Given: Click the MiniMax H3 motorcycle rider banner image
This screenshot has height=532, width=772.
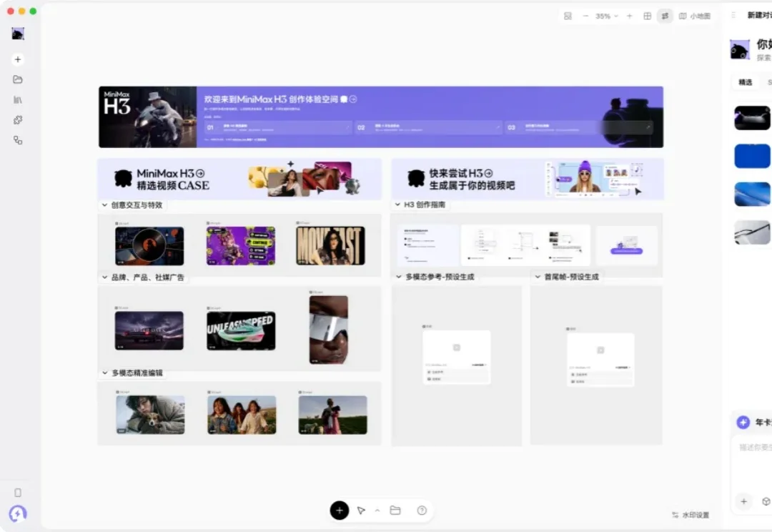Looking at the screenshot, I should pos(148,117).
